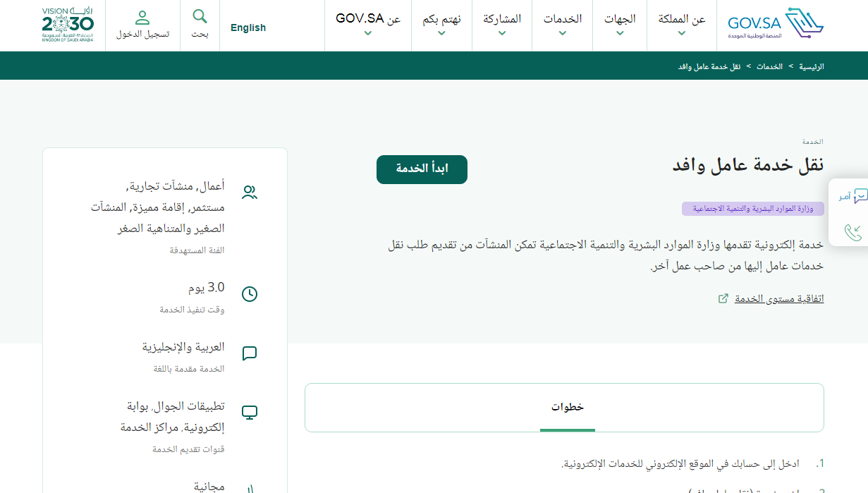
Task: Select the خطوات tab
Action: (x=568, y=407)
